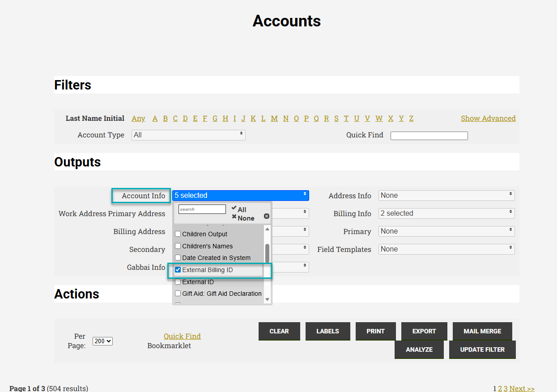557x392 pixels.
Task: Click the checkmark All icon in dropdown
Action: [x=234, y=208]
